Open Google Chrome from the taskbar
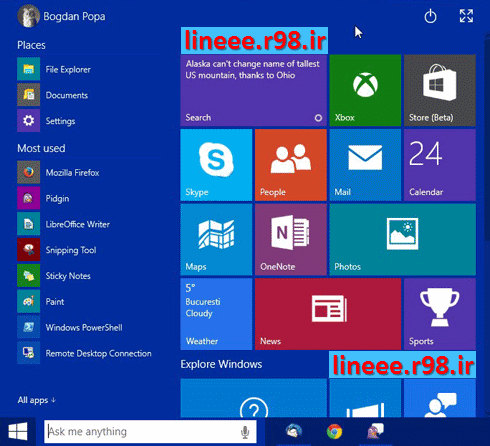490x446 pixels. pyautogui.click(x=334, y=431)
